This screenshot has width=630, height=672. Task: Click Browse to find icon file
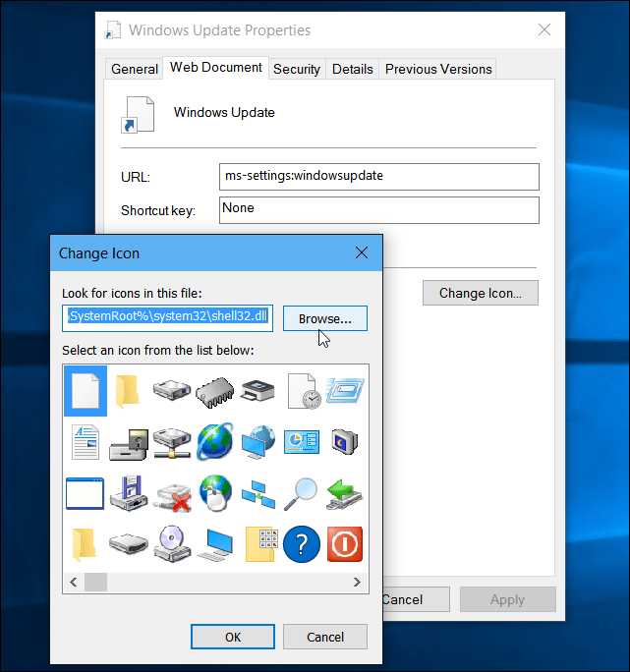pyautogui.click(x=325, y=318)
